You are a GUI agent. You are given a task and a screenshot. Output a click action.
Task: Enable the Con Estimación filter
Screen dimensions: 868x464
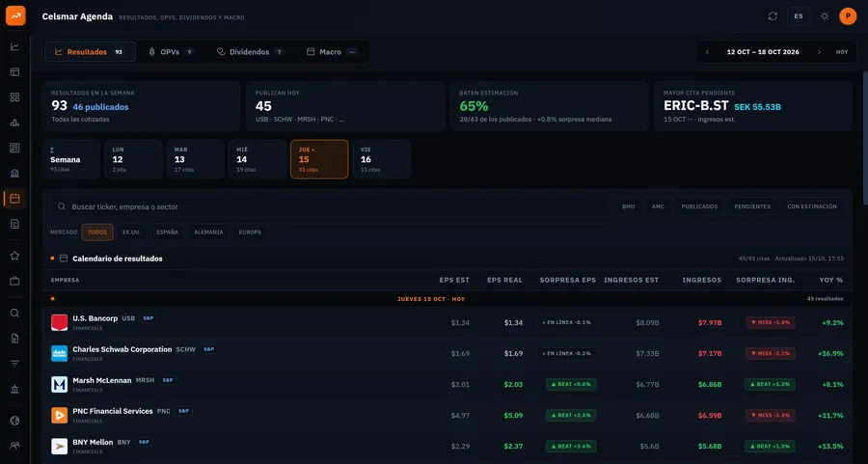point(812,206)
